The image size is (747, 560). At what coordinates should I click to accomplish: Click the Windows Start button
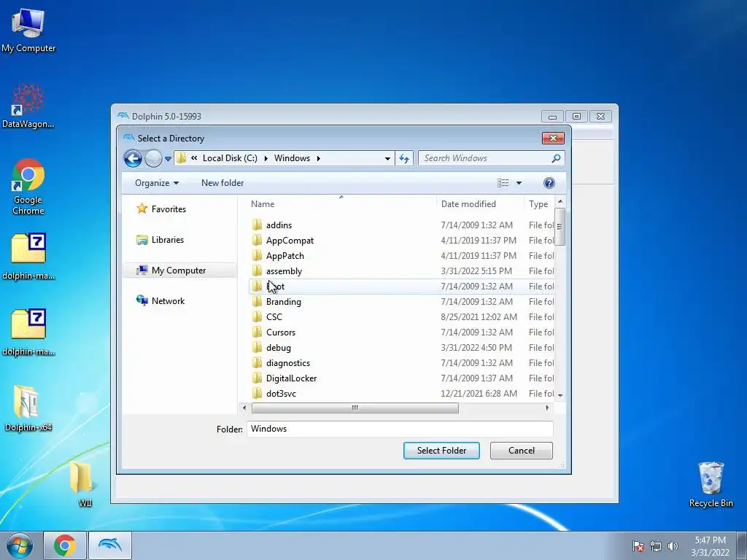(x=20, y=545)
